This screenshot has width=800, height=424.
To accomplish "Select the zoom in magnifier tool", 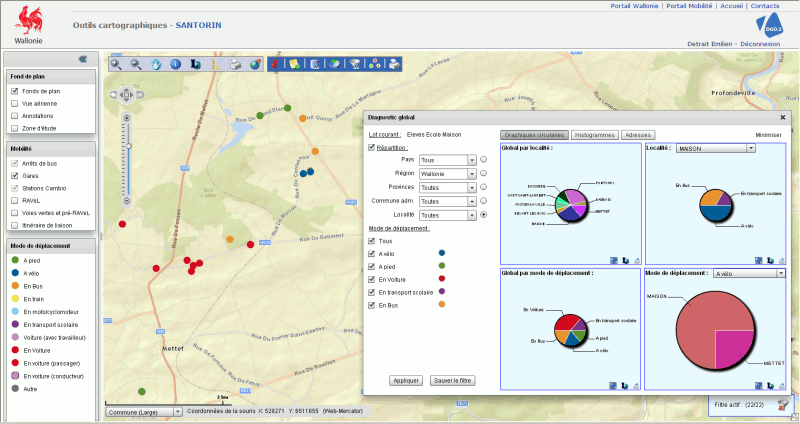I will coord(116,64).
